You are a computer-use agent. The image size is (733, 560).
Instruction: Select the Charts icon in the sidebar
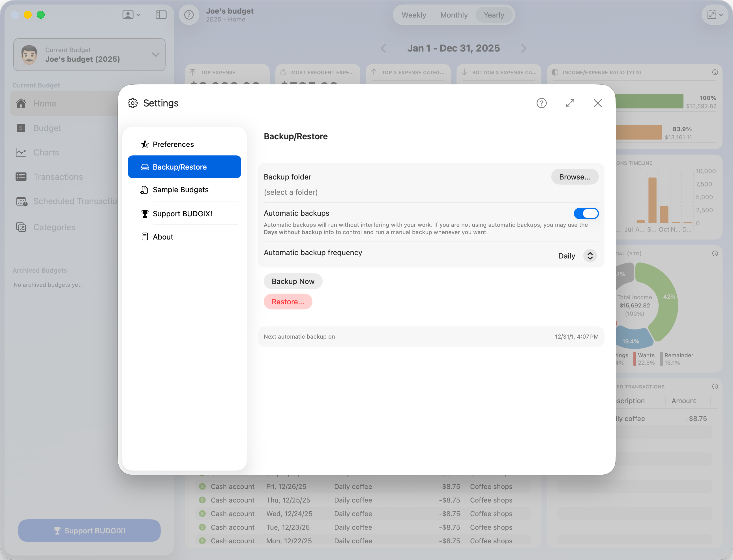click(x=21, y=152)
